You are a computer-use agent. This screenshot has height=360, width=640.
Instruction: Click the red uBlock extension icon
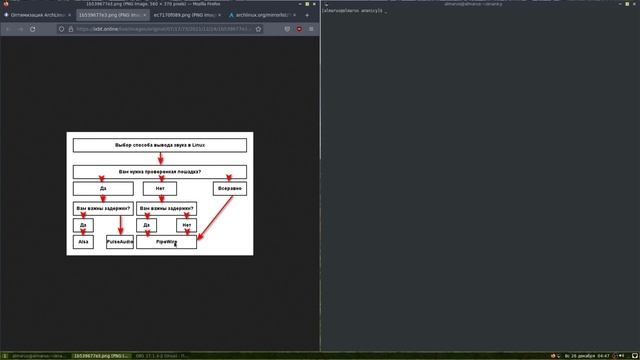(299, 29)
